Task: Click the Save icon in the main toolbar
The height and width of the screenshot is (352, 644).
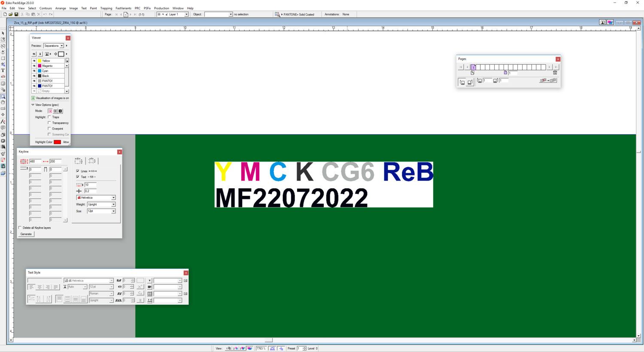Action: (16, 14)
